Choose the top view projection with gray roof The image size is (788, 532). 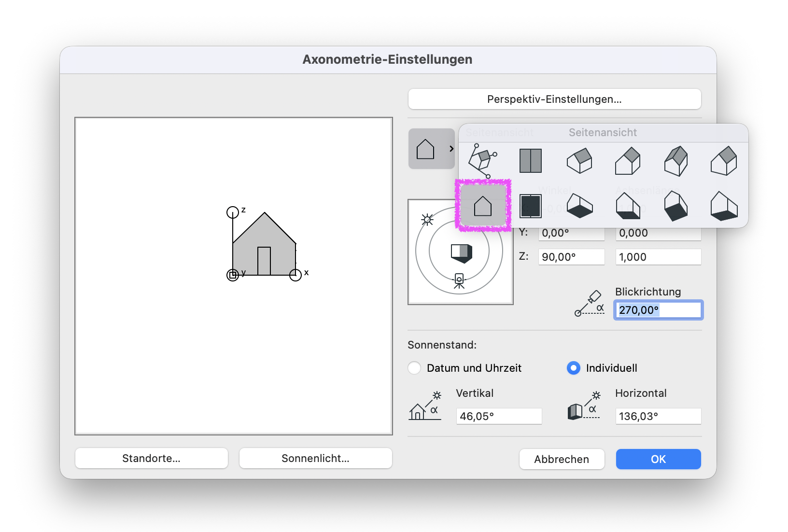tap(531, 161)
